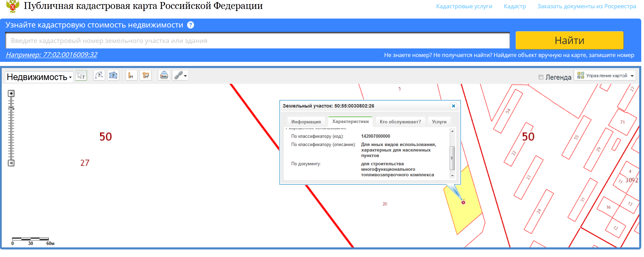Click the chain link share icon
The image size is (644, 257).
pyautogui.click(x=178, y=76)
